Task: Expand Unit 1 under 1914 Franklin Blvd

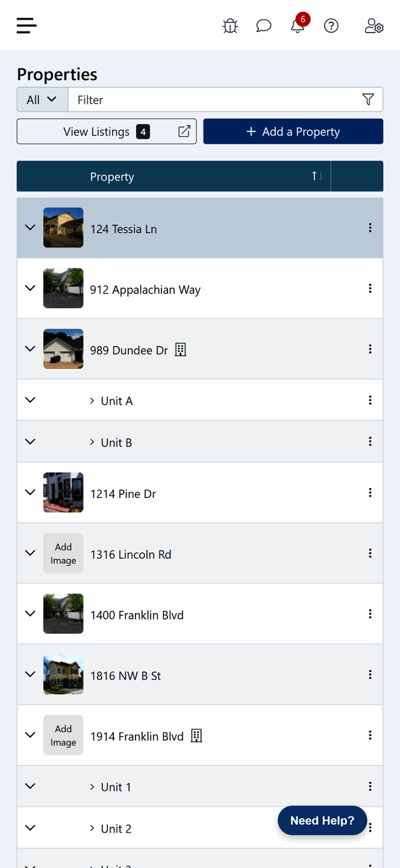Action: coord(92,787)
